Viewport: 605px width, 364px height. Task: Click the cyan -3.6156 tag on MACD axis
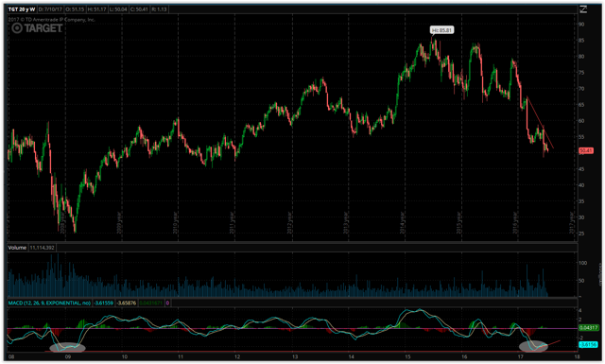[588, 344]
